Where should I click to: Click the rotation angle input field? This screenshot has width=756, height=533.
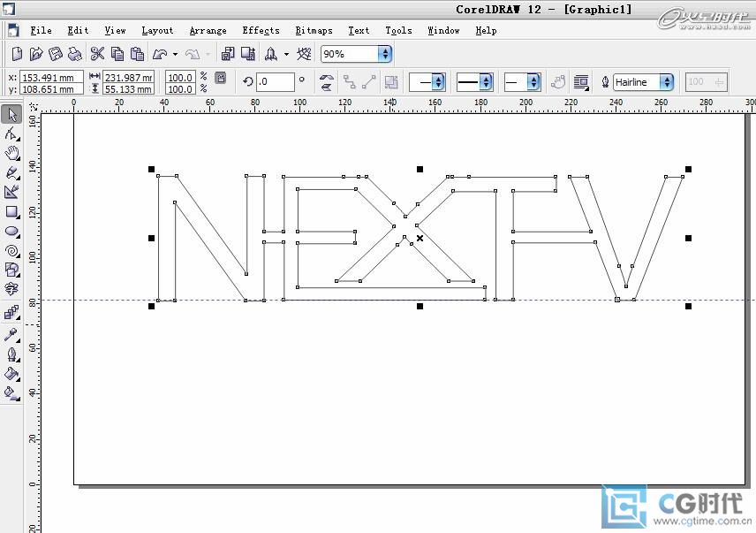[276, 82]
